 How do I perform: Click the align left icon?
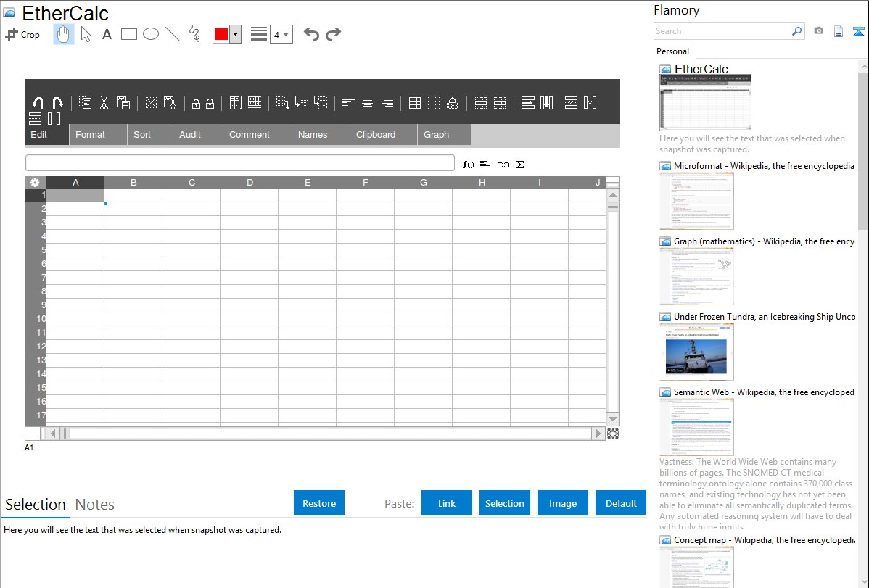click(348, 103)
